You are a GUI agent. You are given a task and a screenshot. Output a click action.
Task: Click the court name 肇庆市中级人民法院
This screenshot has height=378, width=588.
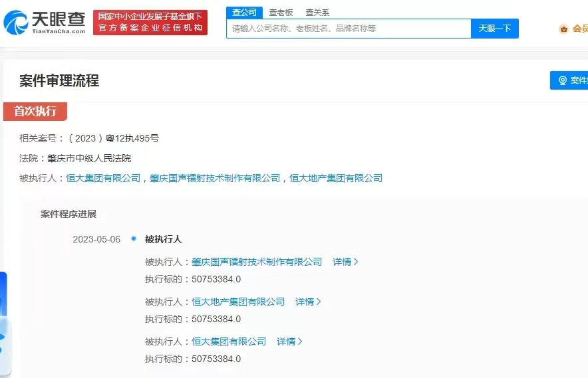(89, 159)
